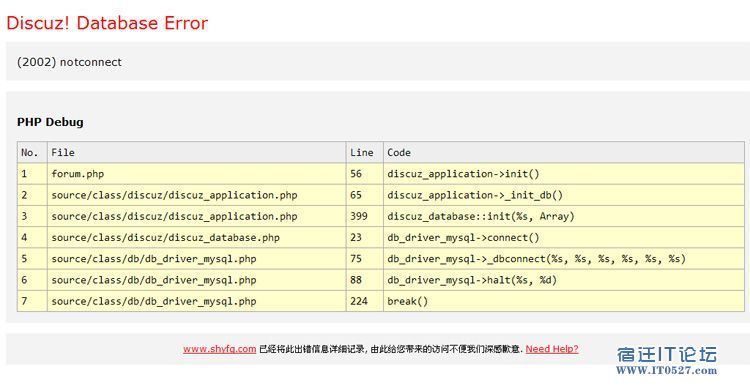
Task: Click the File column header
Action: [x=197, y=153]
